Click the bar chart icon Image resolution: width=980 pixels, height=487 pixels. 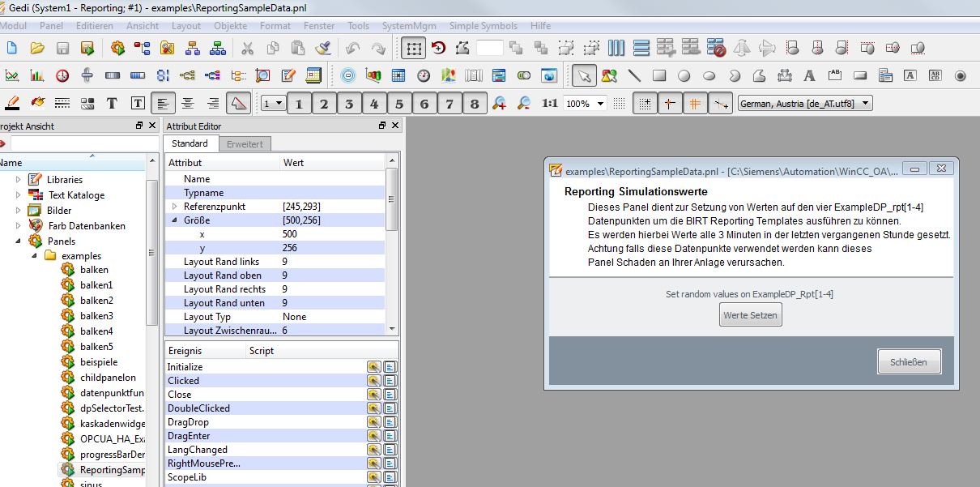click(x=37, y=76)
